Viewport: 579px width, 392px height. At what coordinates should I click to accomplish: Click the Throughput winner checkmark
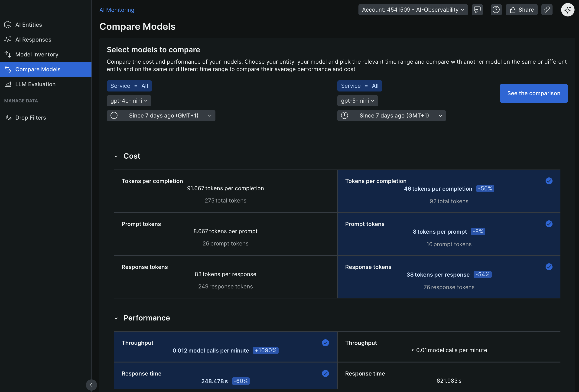(x=325, y=343)
